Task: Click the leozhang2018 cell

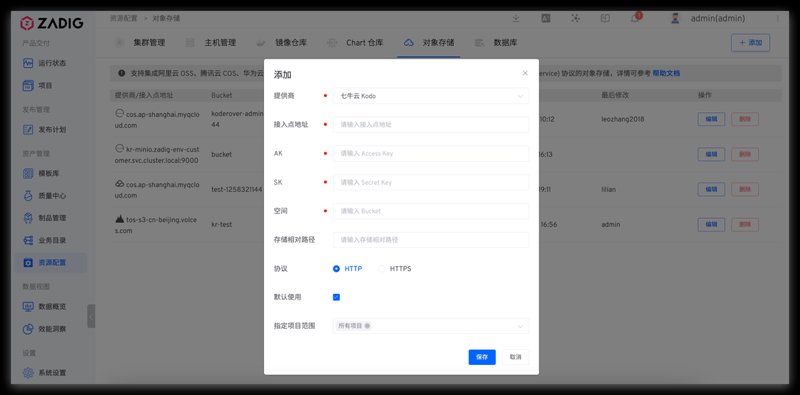Action: tap(622, 119)
